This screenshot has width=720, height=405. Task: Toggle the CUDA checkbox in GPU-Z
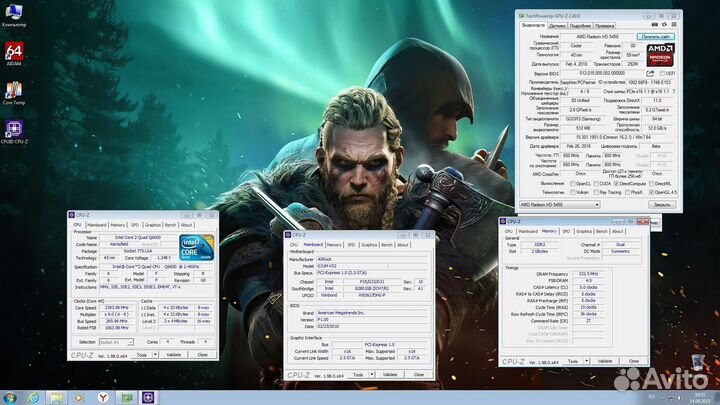click(596, 184)
